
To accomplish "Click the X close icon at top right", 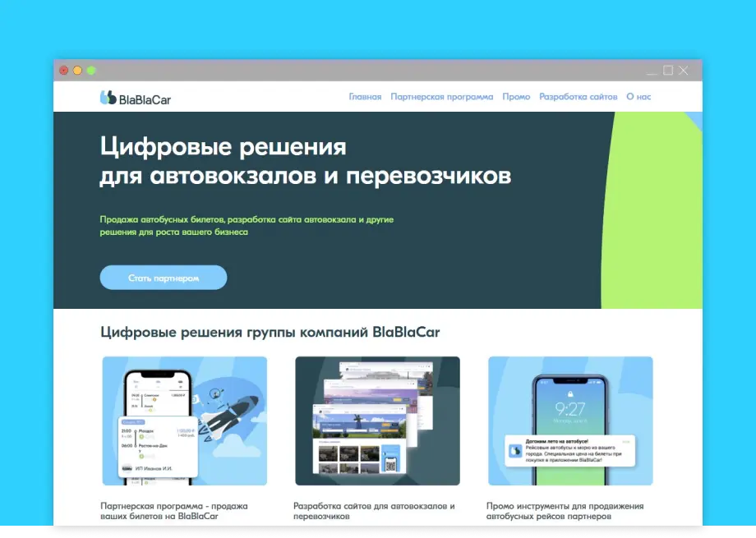I will pos(684,71).
